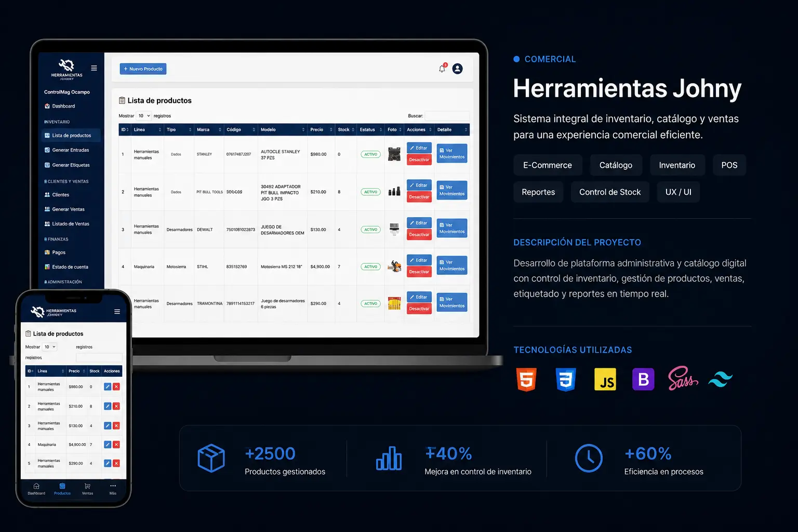Open the laptop Mostrar registros dropdown
Image resolution: width=798 pixels, height=532 pixels.
point(144,116)
